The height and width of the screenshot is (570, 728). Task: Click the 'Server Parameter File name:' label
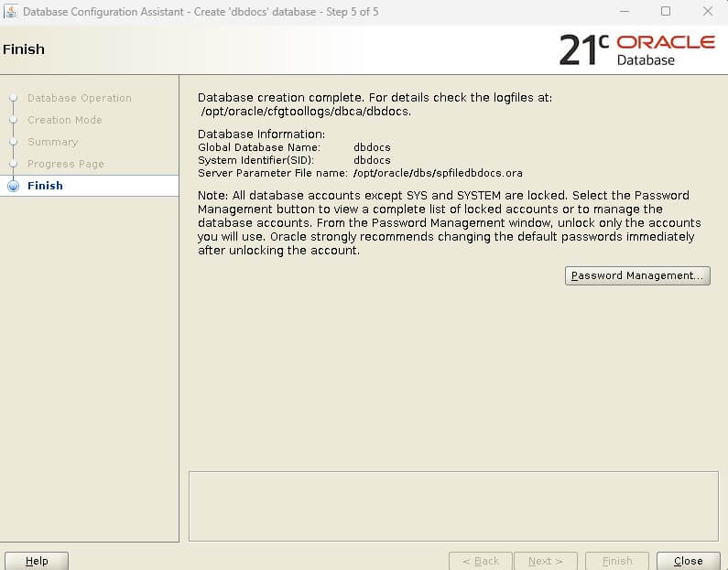(273, 173)
